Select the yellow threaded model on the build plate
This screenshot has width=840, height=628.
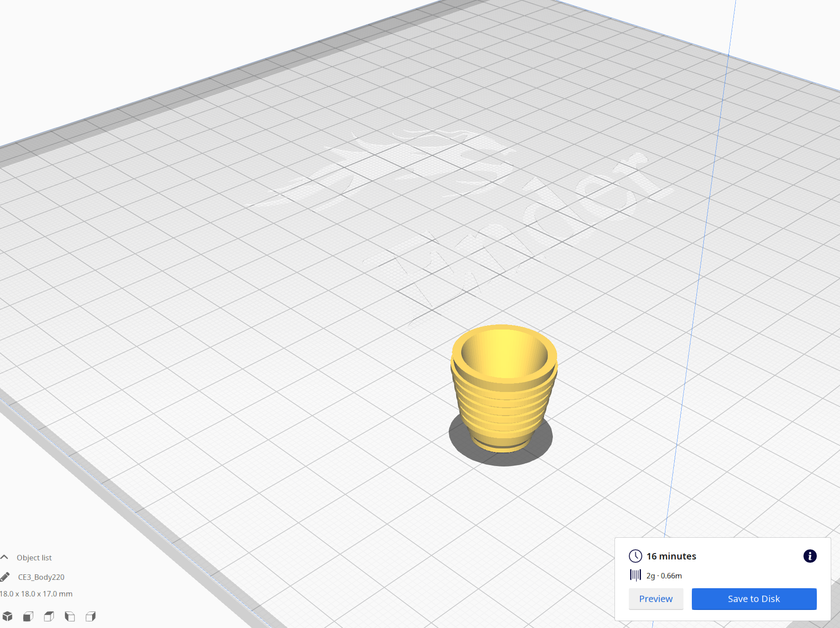tap(504, 388)
